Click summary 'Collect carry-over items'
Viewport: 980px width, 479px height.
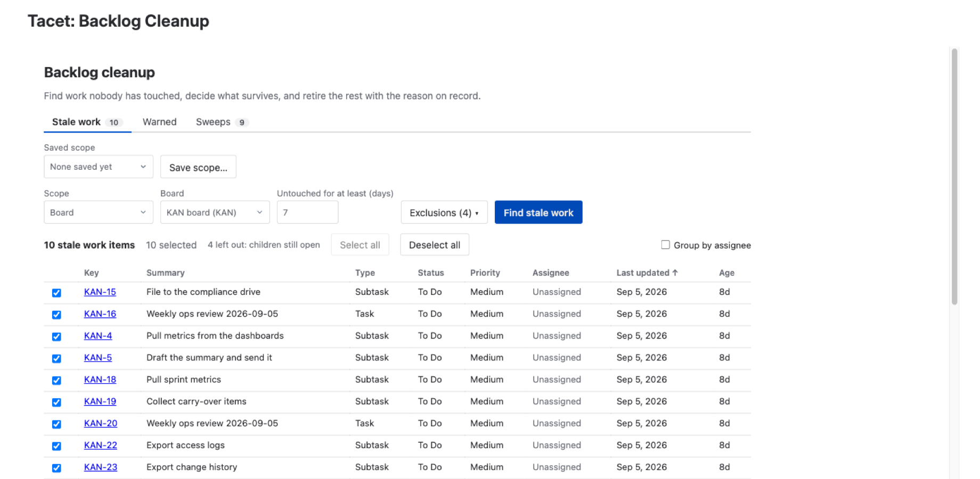(197, 401)
